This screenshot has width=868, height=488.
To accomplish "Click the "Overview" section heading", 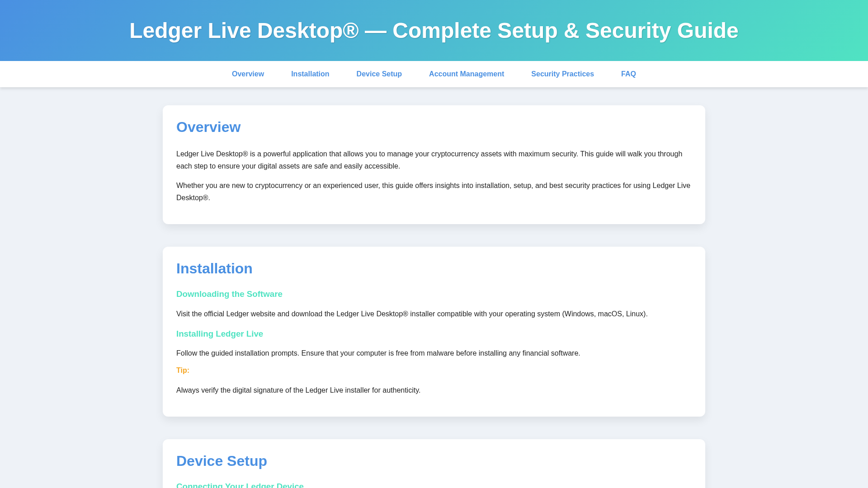I will (208, 127).
